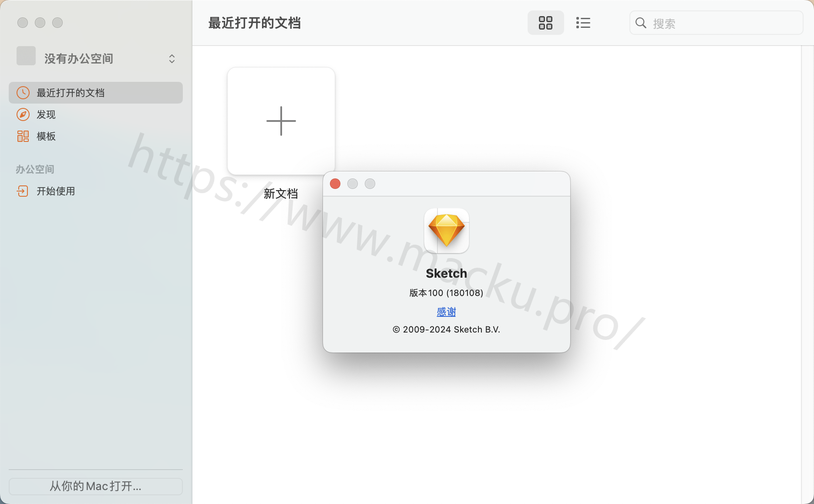Close the About Sketch dialog
Image resolution: width=814 pixels, height=504 pixels.
(x=335, y=184)
